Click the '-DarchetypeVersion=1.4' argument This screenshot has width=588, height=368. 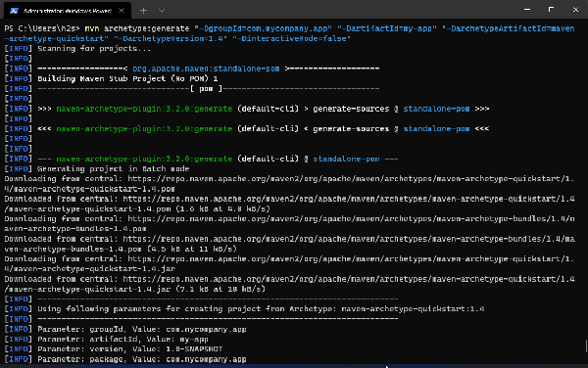171,38
